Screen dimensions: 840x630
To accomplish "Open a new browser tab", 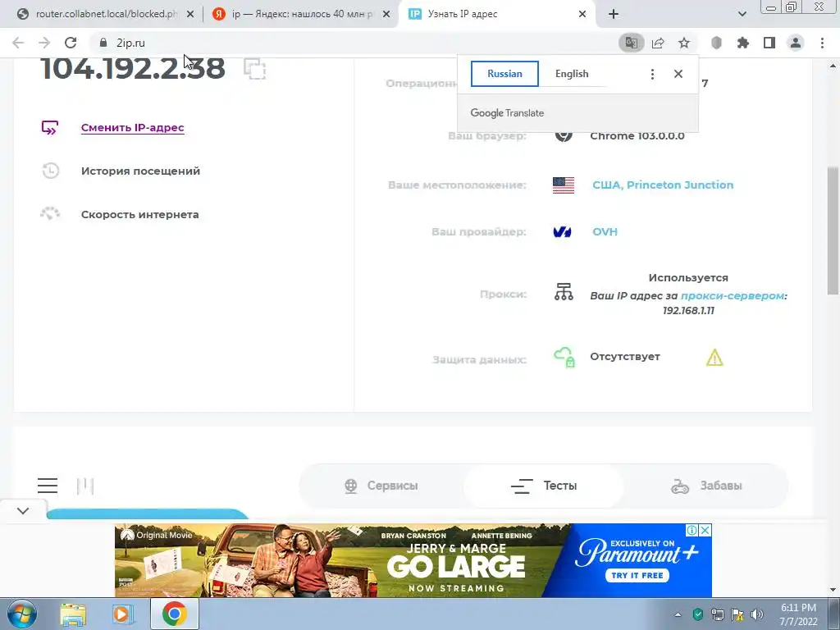I will [x=614, y=15].
